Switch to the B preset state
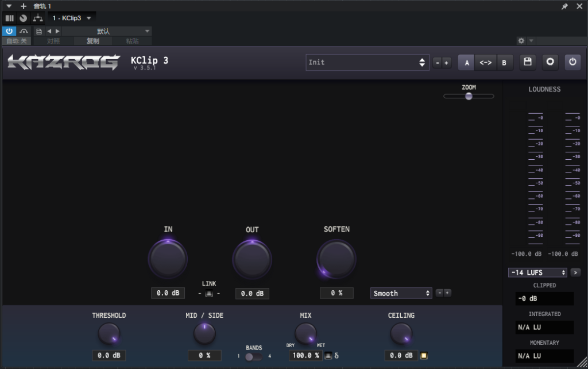 tap(504, 63)
